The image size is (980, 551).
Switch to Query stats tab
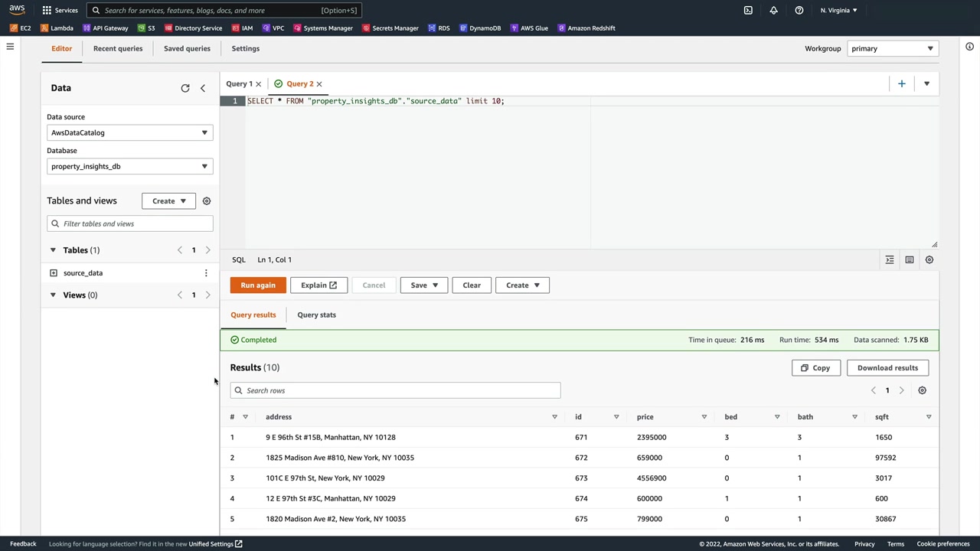point(316,315)
